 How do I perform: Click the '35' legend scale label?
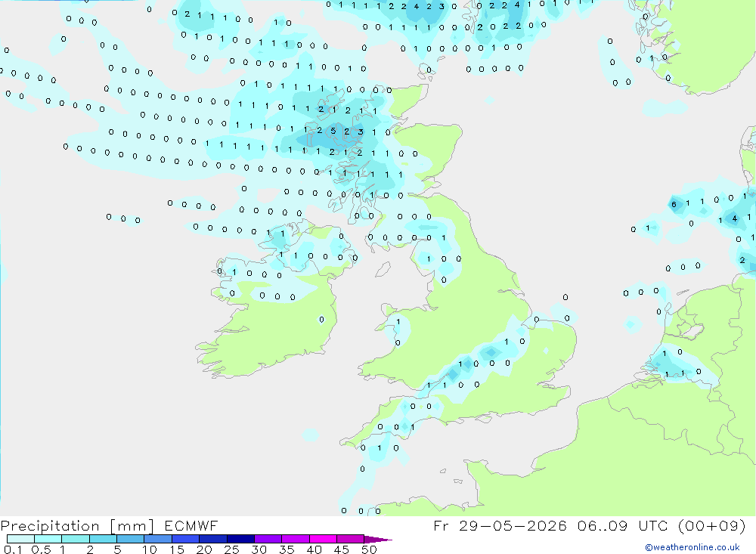(287, 549)
